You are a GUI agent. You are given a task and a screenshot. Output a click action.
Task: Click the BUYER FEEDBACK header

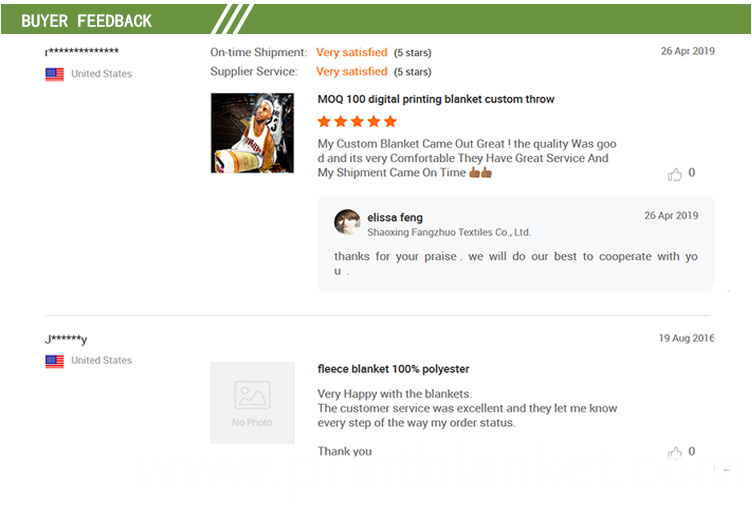click(x=86, y=21)
